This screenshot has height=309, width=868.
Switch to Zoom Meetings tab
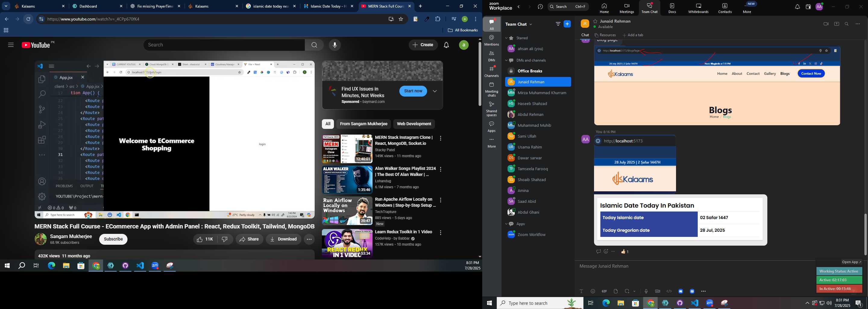click(x=627, y=8)
